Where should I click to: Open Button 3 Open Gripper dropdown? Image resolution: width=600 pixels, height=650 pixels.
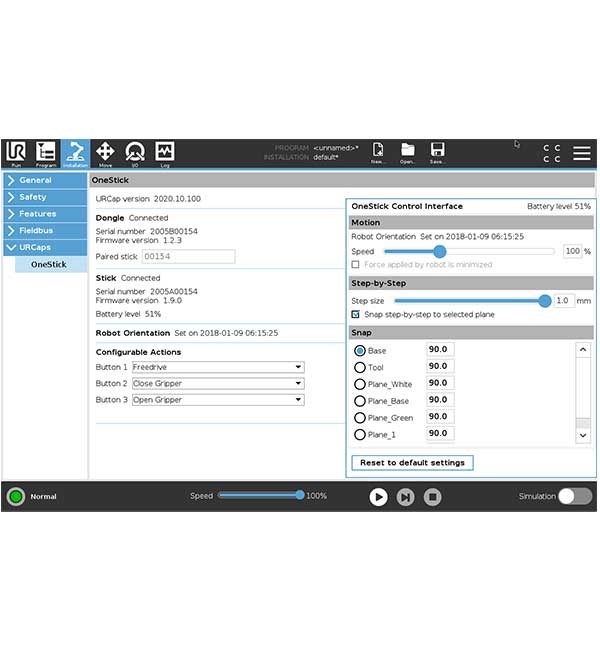coord(218,400)
